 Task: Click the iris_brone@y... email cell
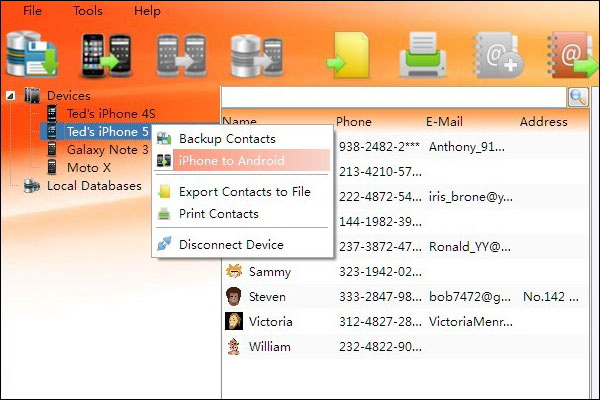click(x=471, y=197)
